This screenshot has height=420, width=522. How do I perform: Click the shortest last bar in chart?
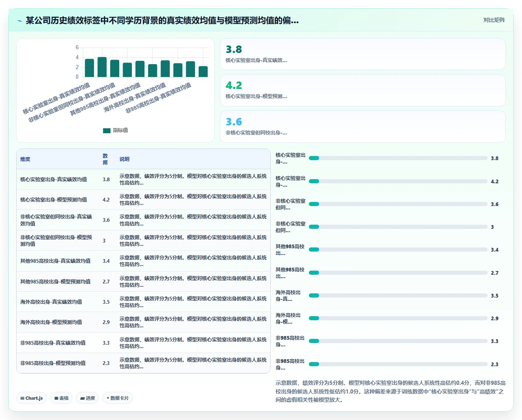(x=203, y=72)
